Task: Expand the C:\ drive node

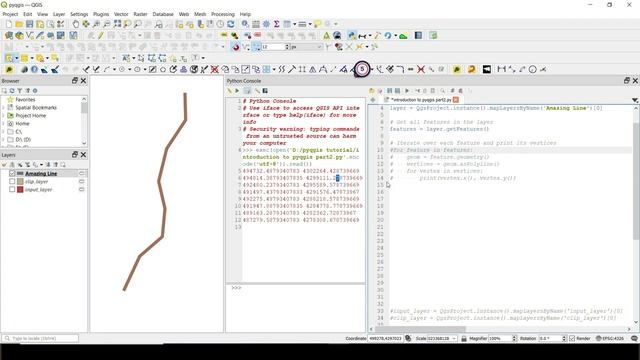Action: click(4, 132)
